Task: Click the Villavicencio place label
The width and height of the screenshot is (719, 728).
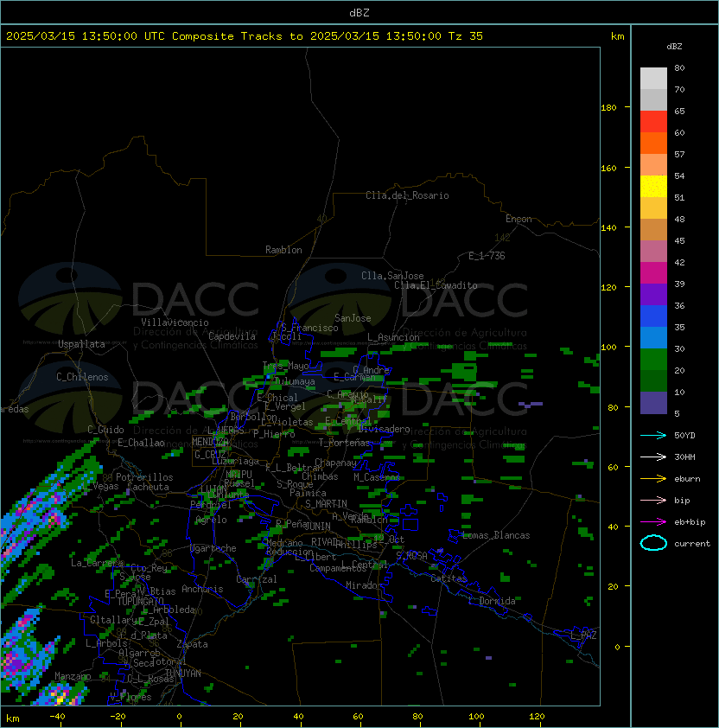Action: coord(175,322)
